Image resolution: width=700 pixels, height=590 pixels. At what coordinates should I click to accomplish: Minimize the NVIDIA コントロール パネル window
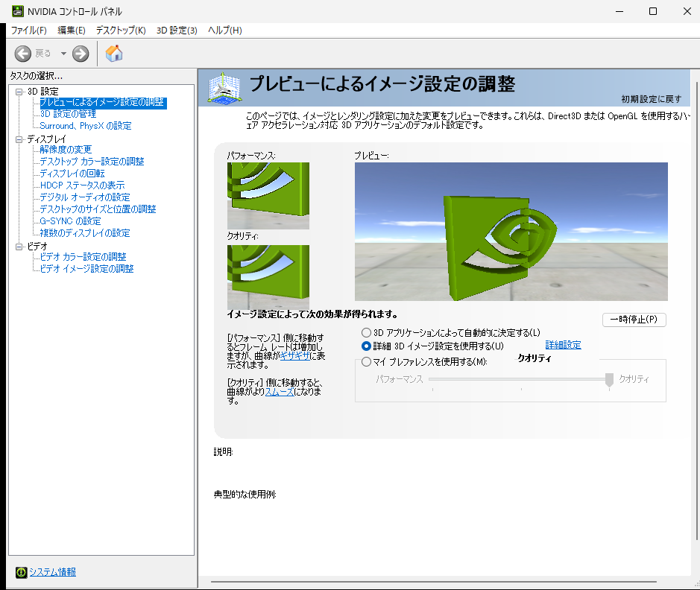(x=619, y=11)
